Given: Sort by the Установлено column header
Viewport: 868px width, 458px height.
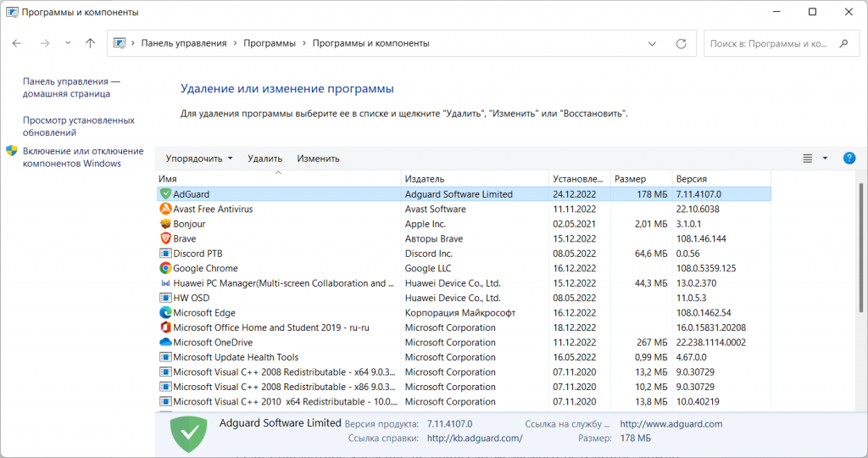Looking at the screenshot, I should (580, 179).
